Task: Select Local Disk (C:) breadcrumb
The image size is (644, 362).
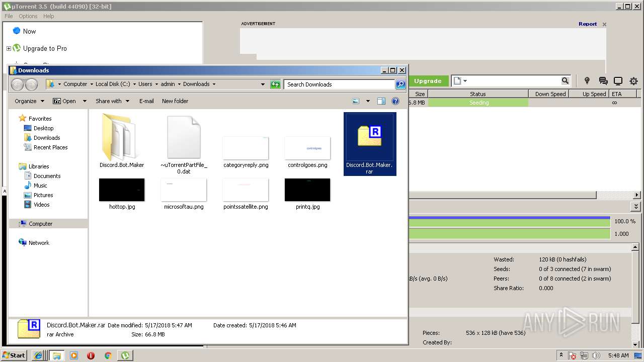Action: [x=113, y=84]
